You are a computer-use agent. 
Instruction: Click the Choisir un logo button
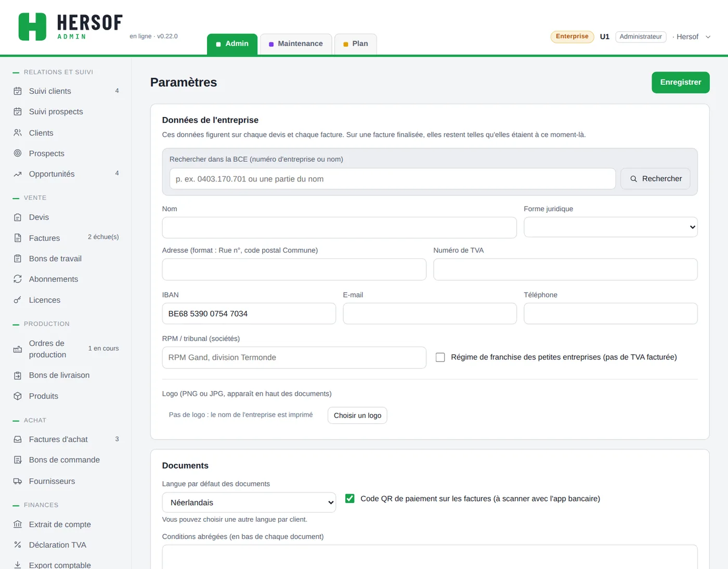click(357, 416)
